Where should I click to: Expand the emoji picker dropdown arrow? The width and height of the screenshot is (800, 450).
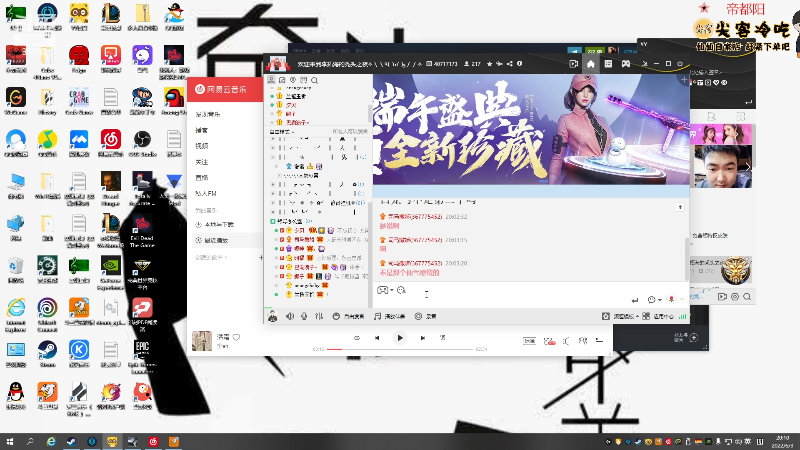coord(660,300)
